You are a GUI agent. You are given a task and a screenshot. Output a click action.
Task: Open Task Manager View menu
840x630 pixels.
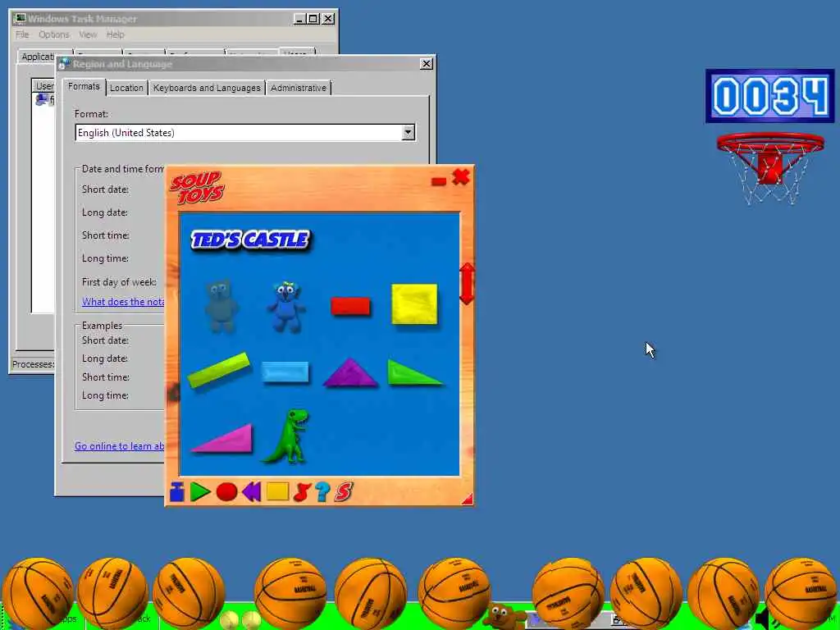pos(88,34)
